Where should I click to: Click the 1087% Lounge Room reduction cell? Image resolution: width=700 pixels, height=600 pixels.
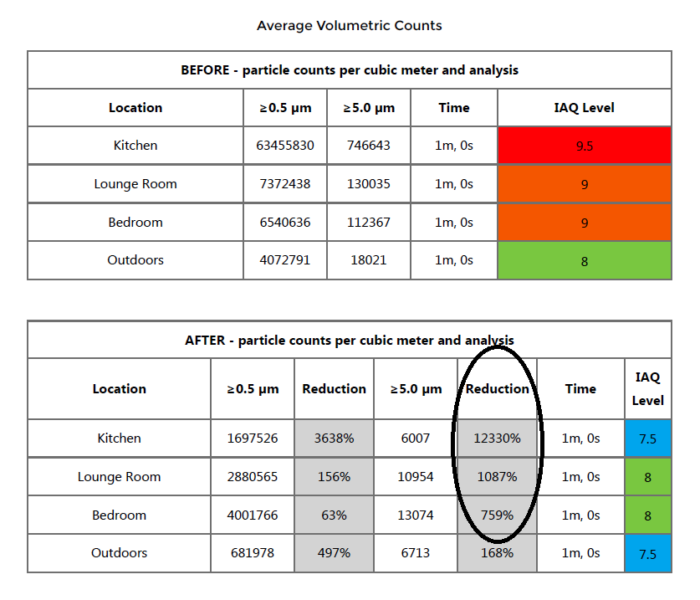[x=497, y=477]
